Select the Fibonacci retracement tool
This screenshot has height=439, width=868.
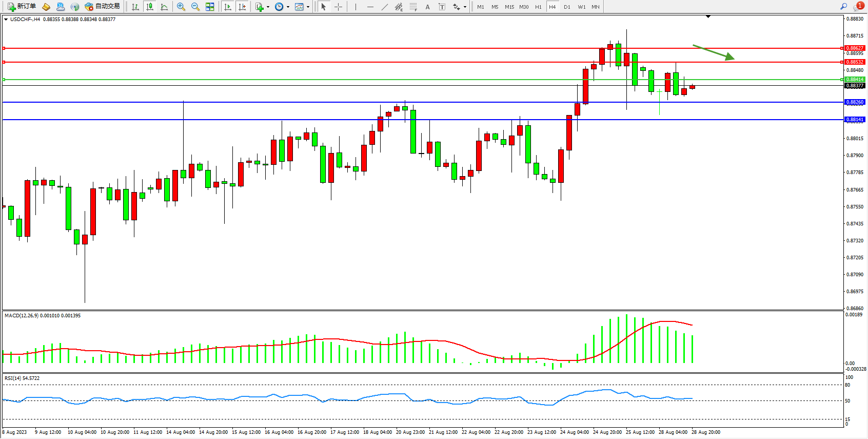(413, 7)
